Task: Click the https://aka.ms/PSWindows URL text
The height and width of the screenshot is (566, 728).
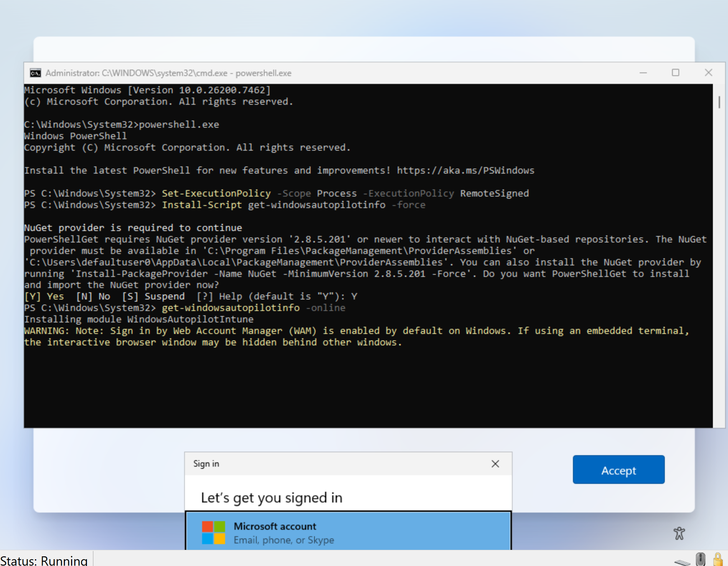Action: (x=465, y=170)
